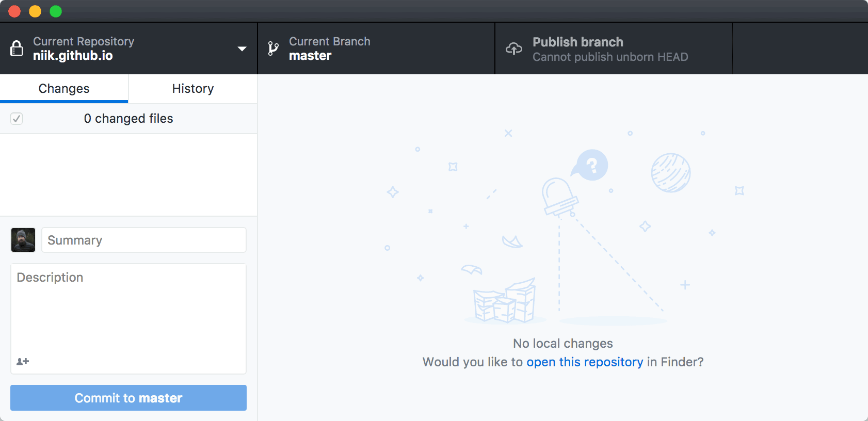This screenshot has width=868, height=421.
Task: Follow the 'open this repository' link
Action: pyautogui.click(x=585, y=362)
